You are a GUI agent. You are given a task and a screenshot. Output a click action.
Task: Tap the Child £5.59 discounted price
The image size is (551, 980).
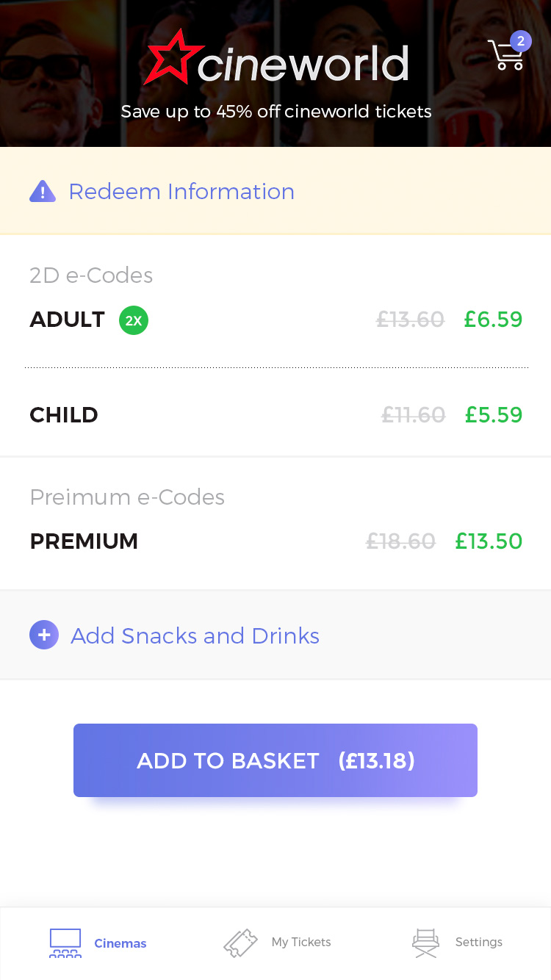pos(494,415)
